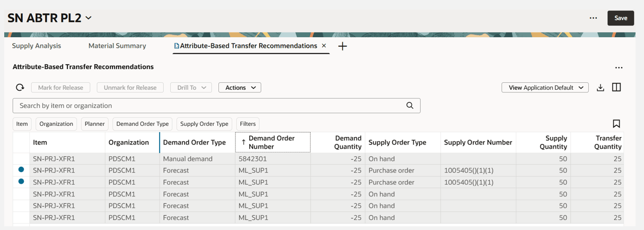
Task: Click the search magnifier icon
Action: click(x=410, y=105)
